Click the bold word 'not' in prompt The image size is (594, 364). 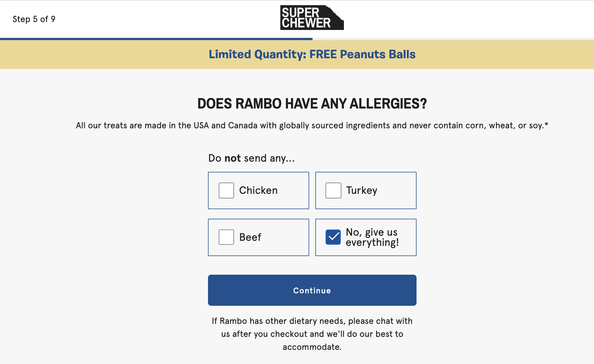233,158
